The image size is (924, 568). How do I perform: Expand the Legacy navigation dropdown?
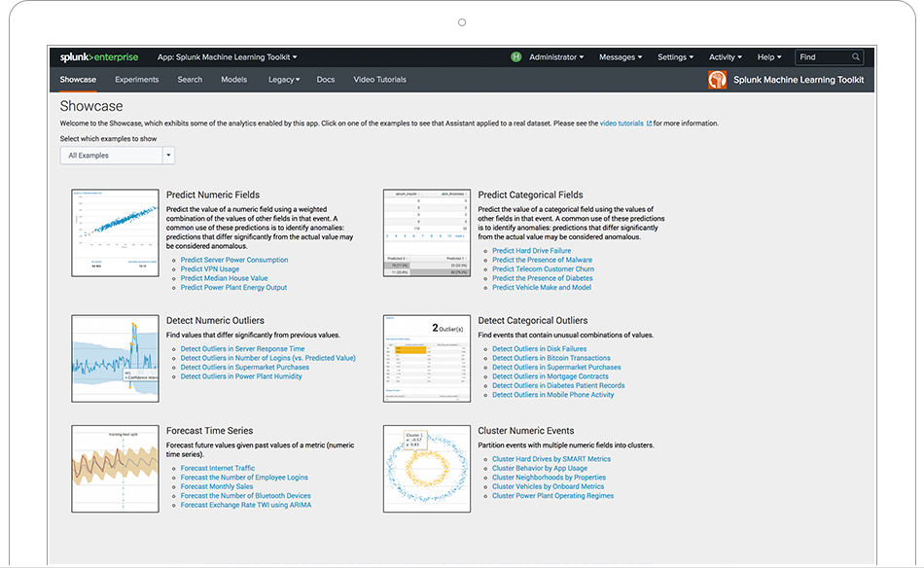[282, 79]
